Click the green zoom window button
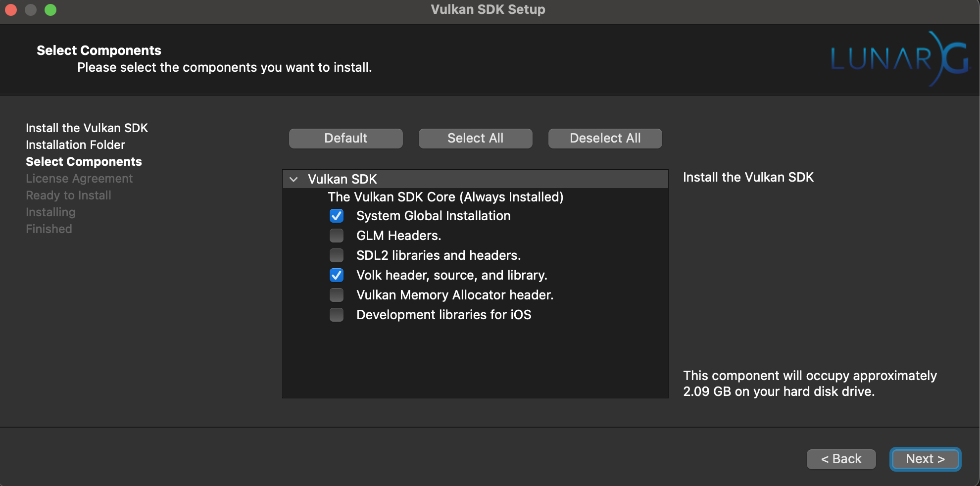 [50, 10]
